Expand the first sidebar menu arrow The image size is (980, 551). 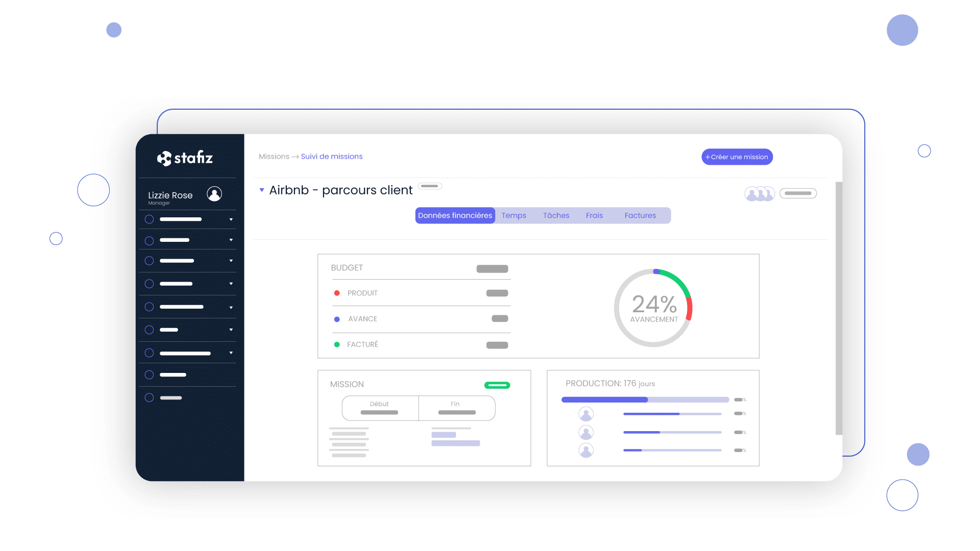pos(231,220)
